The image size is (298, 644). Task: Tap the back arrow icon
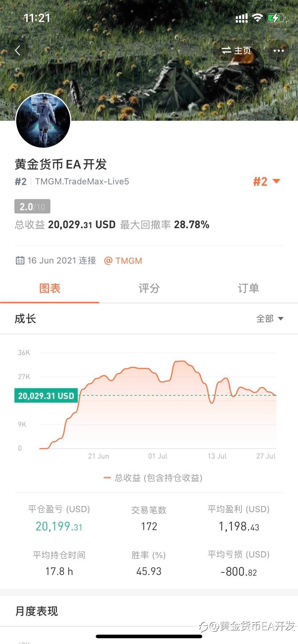point(18,50)
